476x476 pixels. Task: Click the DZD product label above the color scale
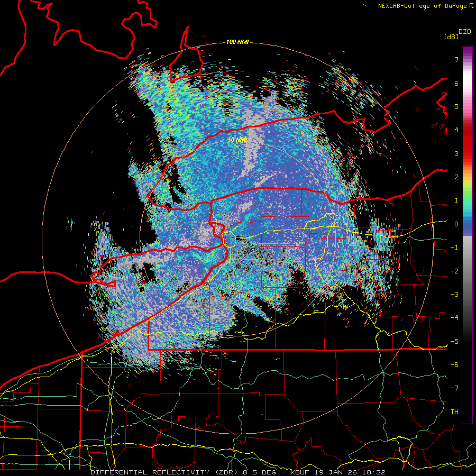464,32
